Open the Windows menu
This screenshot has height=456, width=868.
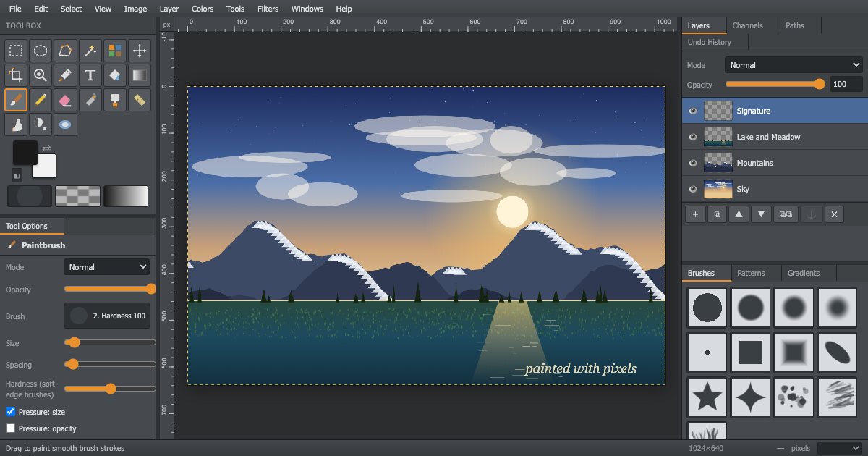pyautogui.click(x=307, y=9)
